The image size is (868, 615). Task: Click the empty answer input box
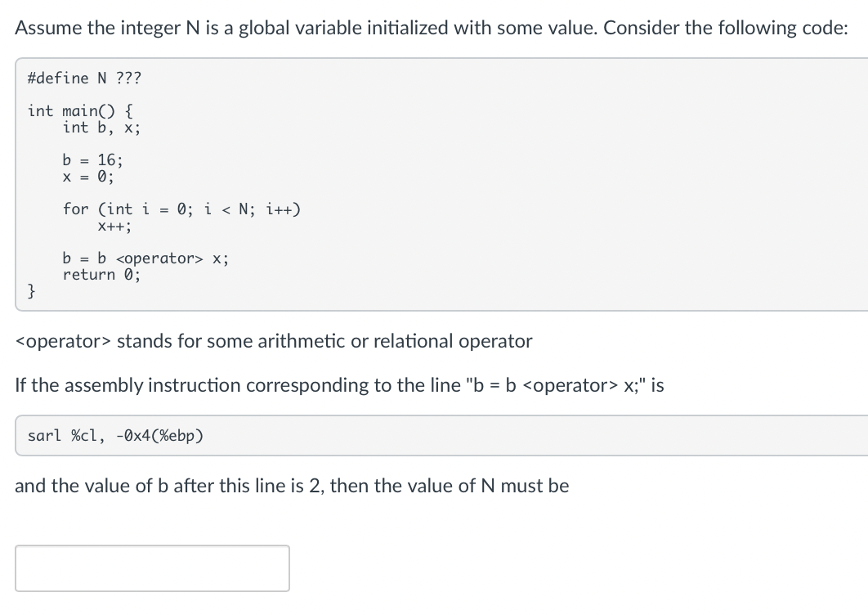coord(152,568)
